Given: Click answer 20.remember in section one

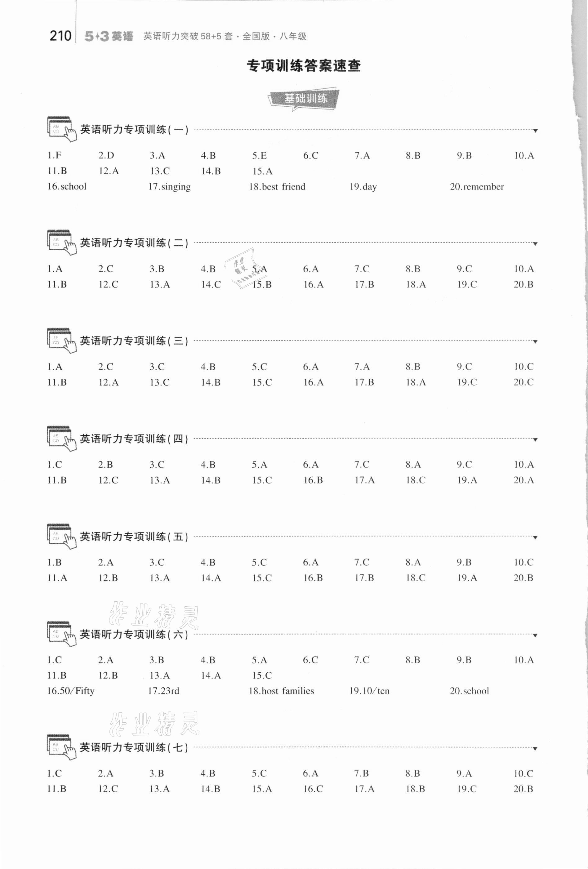Looking at the screenshot, I should (x=477, y=187).
